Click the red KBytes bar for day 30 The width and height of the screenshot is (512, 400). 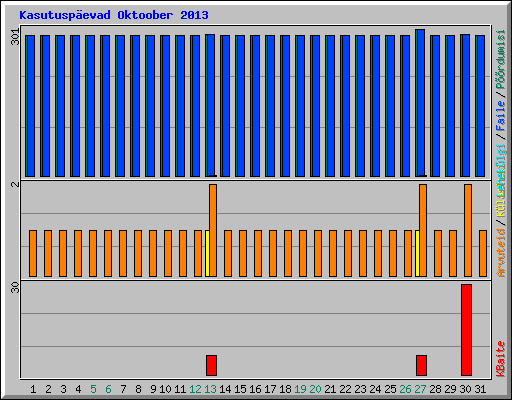point(466,330)
